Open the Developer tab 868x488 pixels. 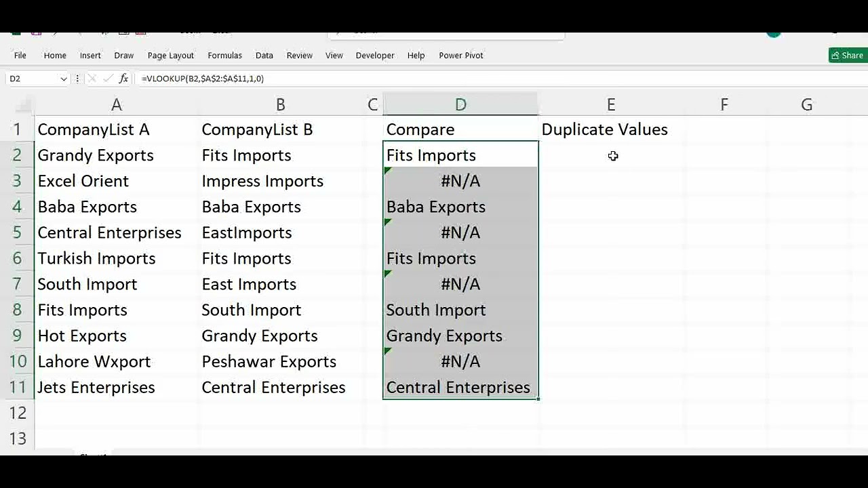375,56
